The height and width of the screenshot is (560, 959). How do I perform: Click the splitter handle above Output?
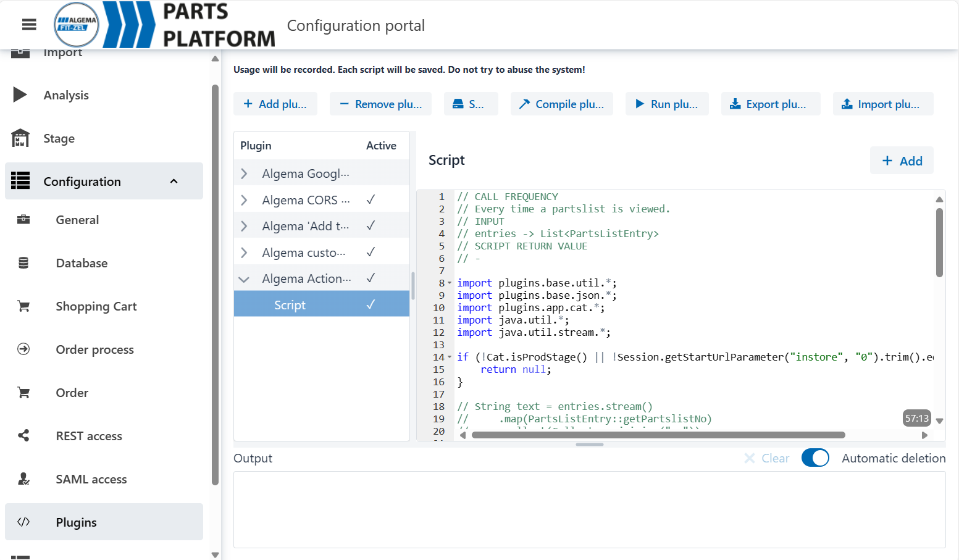590,444
